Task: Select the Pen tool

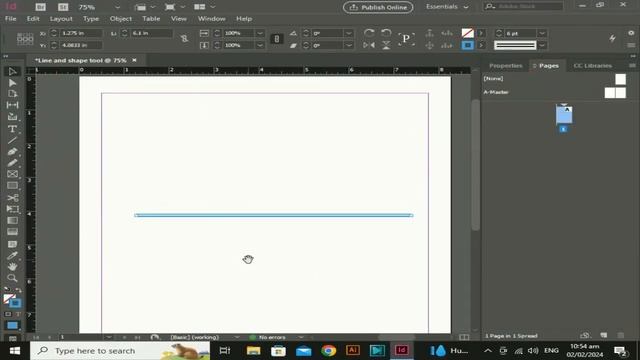Action: click(12, 151)
